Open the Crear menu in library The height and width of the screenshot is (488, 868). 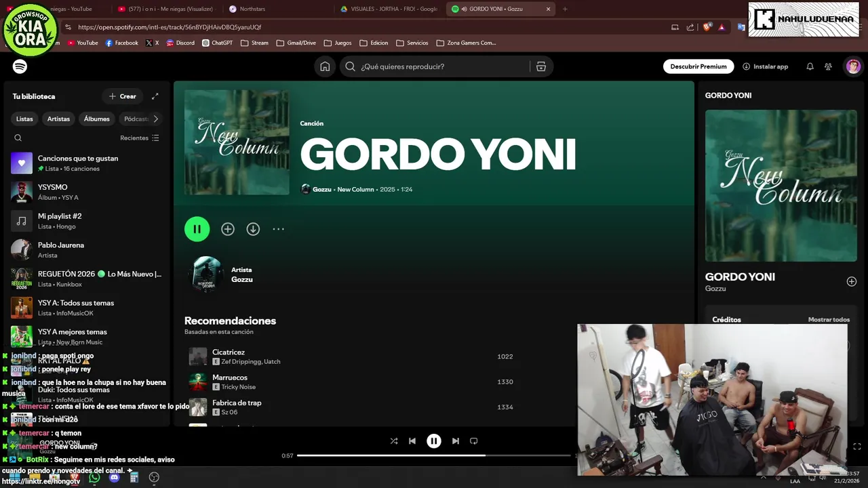[x=123, y=96]
